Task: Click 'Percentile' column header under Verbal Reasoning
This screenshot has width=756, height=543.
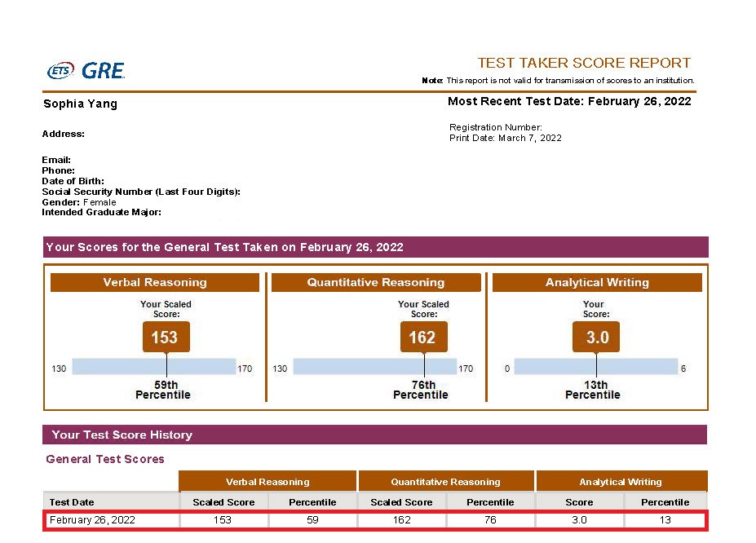Action: (x=312, y=502)
